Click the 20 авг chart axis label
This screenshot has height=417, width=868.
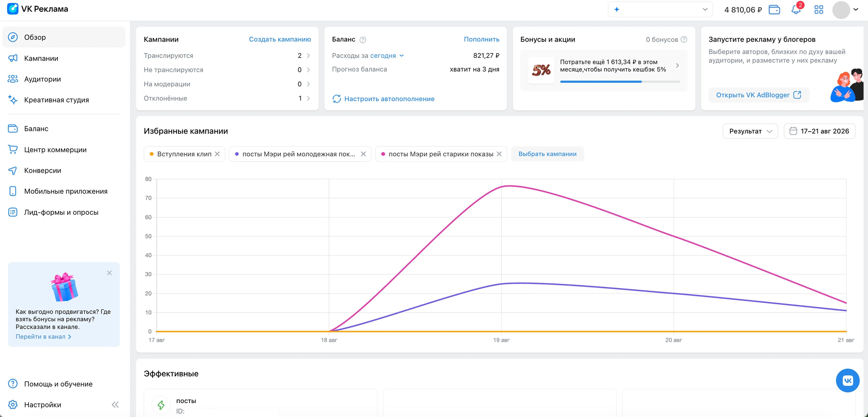click(674, 340)
